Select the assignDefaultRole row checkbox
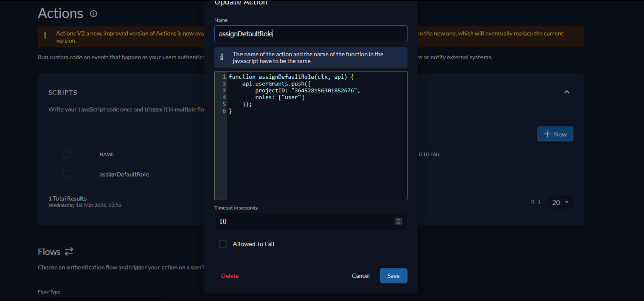The image size is (644, 301). tap(67, 174)
